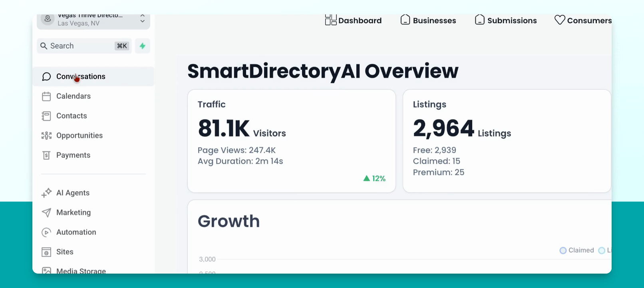This screenshot has height=288, width=644.
Task: Click the Opportunities pipeline icon
Action: click(x=46, y=136)
